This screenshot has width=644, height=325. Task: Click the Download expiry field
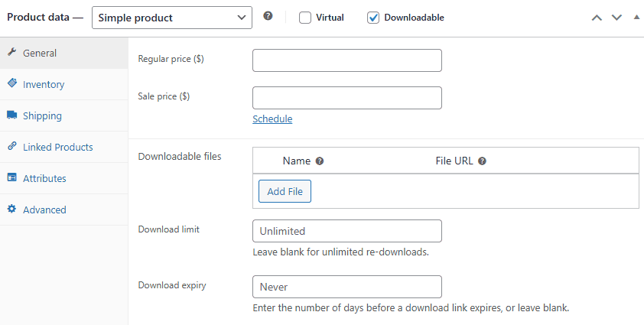[x=347, y=287]
